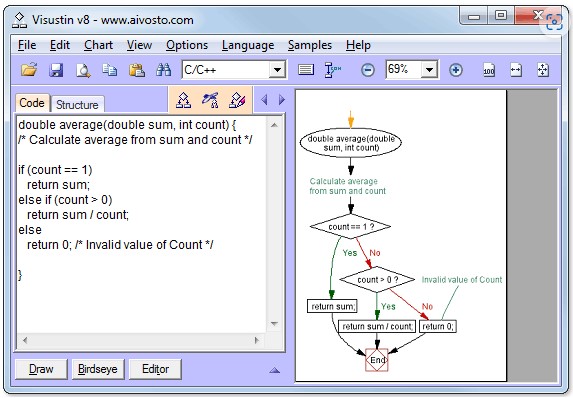Collapse the panel with bottom triangle arrow
The width and height of the screenshot is (573, 398).
[x=274, y=370]
